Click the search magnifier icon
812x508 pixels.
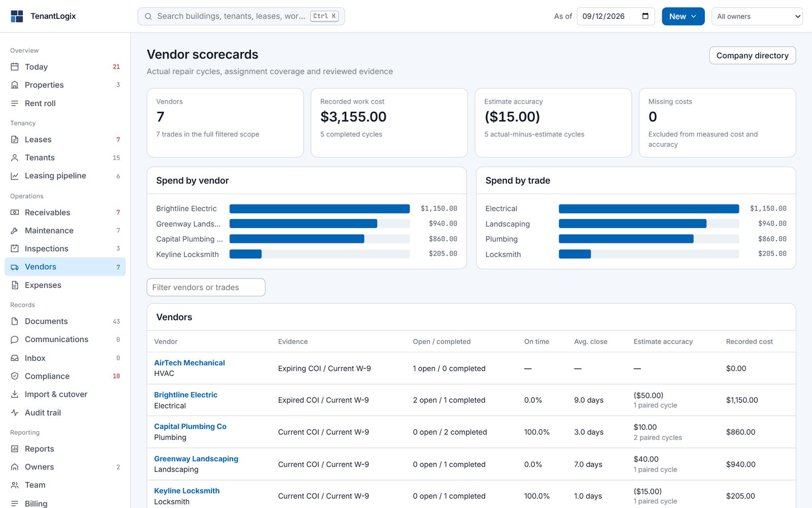148,16
